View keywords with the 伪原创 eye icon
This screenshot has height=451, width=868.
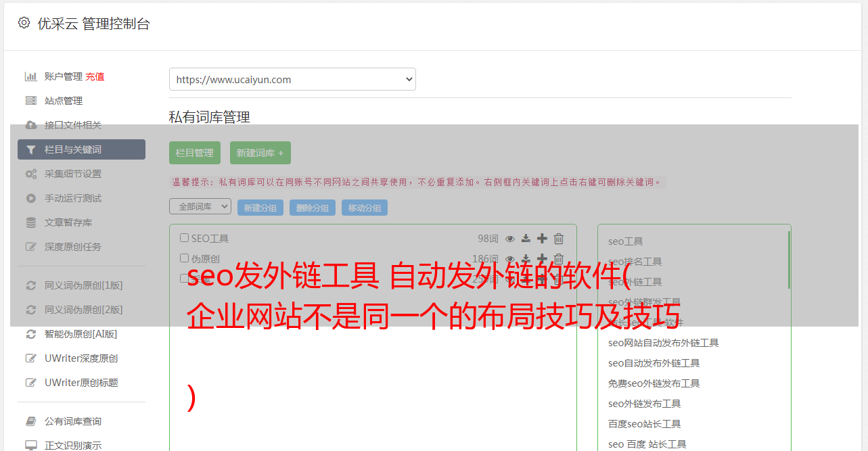[510, 259]
